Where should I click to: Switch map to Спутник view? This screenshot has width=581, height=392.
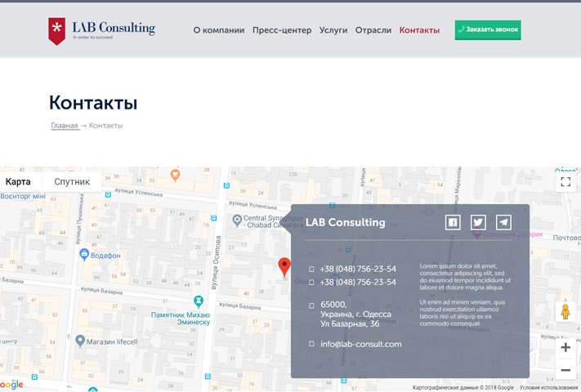(x=72, y=182)
